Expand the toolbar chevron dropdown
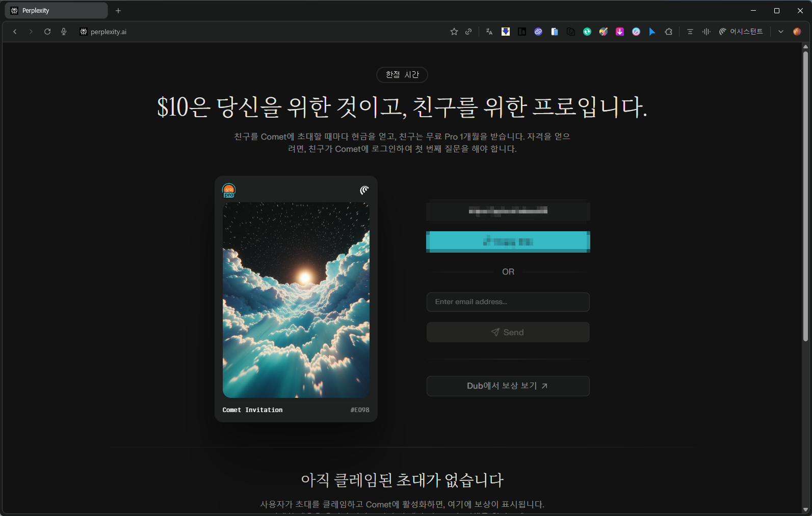Screen dimensions: 812x516 coord(781,32)
